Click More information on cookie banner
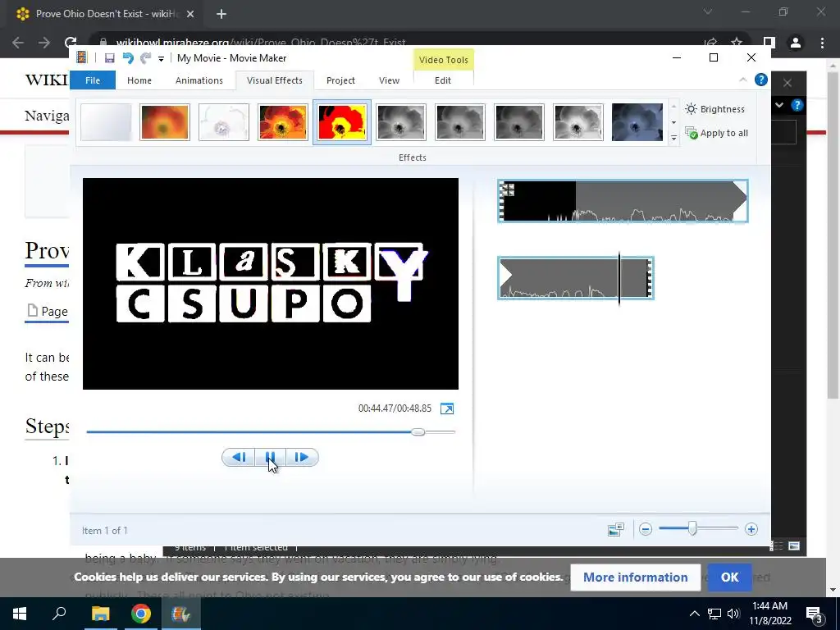This screenshot has width=840, height=630. click(x=636, y=577)
